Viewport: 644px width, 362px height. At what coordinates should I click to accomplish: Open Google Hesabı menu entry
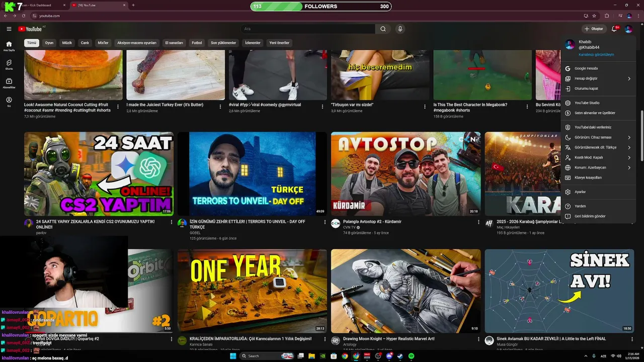coord(598,68)
